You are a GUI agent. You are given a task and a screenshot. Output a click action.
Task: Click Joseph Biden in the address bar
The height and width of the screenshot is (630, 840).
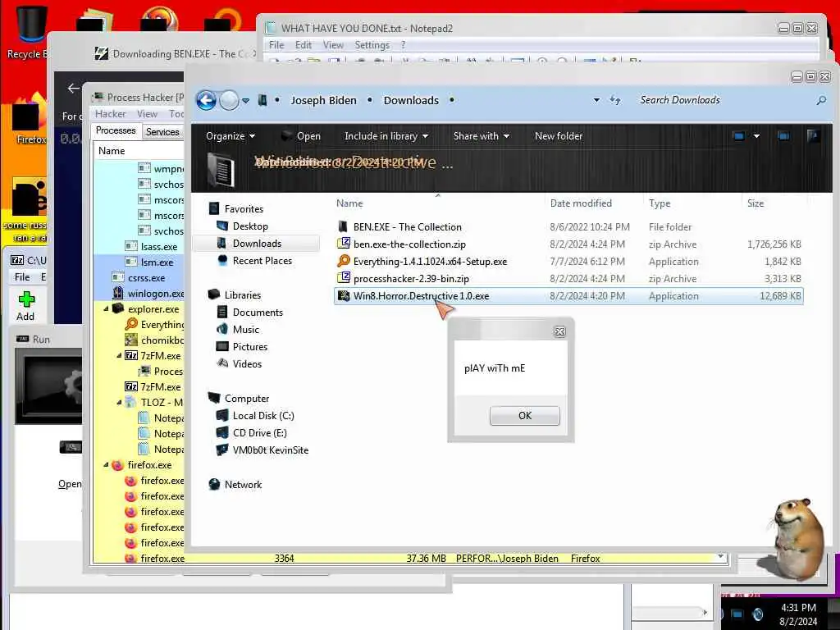[323, 100]
